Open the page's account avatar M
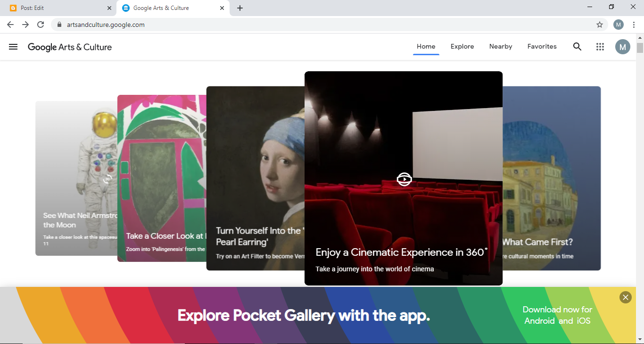 pyautogui.click(x=623, y=47)
